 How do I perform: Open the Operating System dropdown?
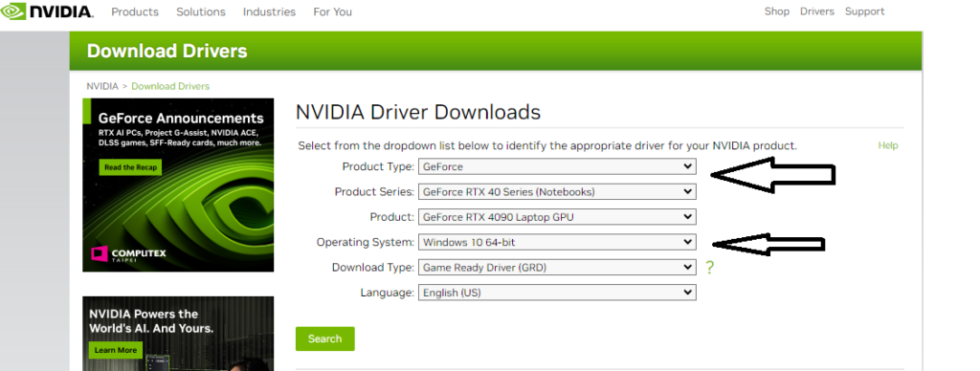coord(557,242)
